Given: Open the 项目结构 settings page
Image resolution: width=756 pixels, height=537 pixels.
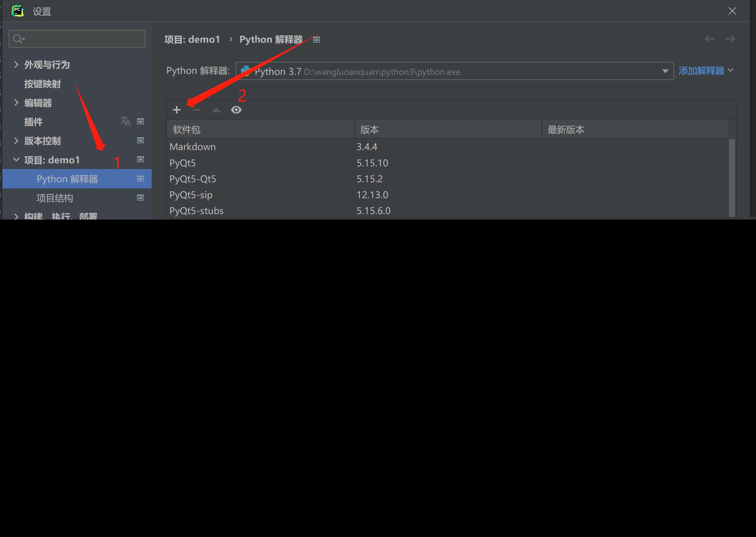Looking at the screenshot, I should [55, 198].
